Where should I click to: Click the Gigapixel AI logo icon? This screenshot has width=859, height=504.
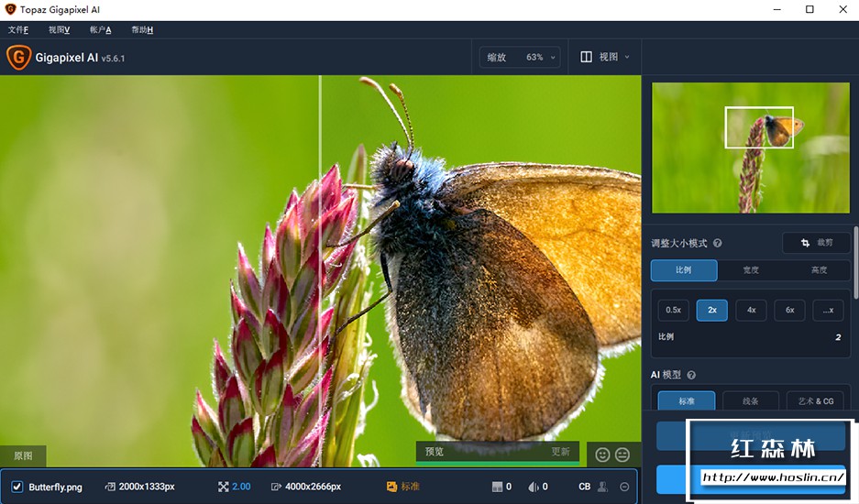(18, 58)
